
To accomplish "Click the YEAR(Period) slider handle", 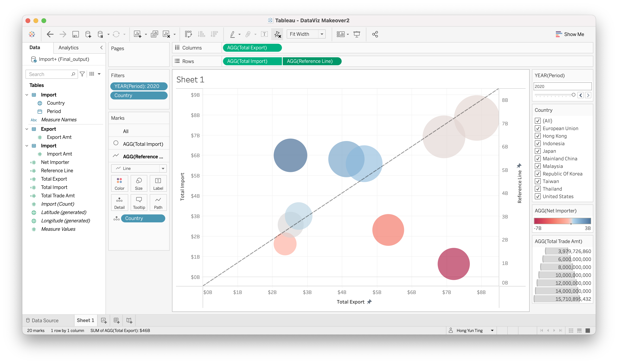I will (x=573, y=95).
